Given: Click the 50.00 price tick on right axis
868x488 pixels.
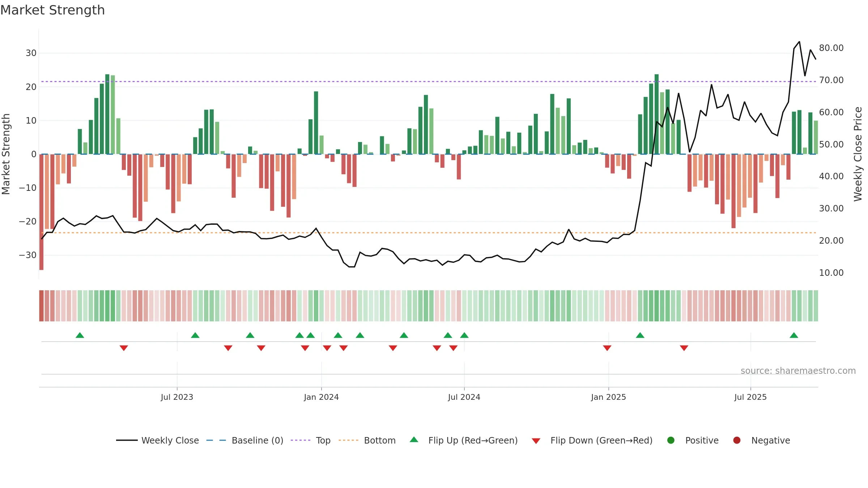Looking at the screenshot, I should click(831, 144).
